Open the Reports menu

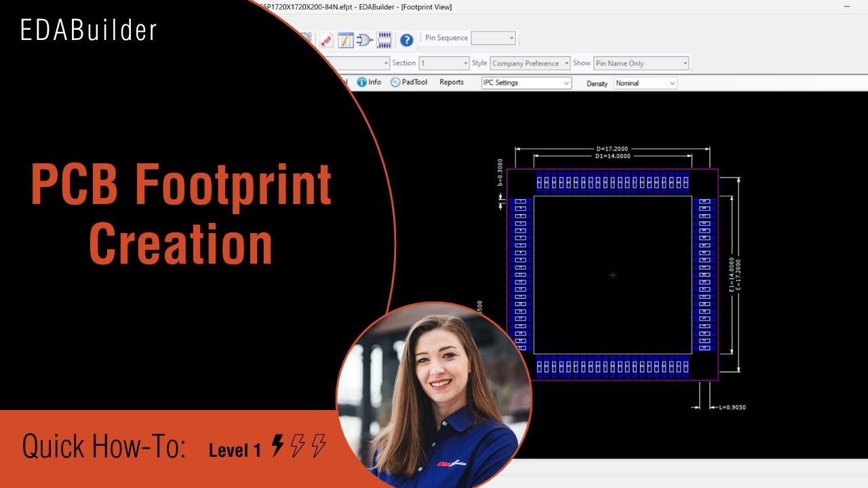[452, 82]
